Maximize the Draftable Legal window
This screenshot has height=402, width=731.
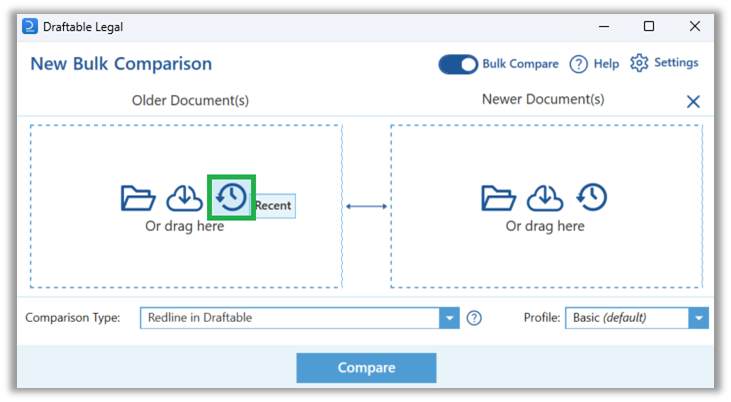tap(649, 26)
